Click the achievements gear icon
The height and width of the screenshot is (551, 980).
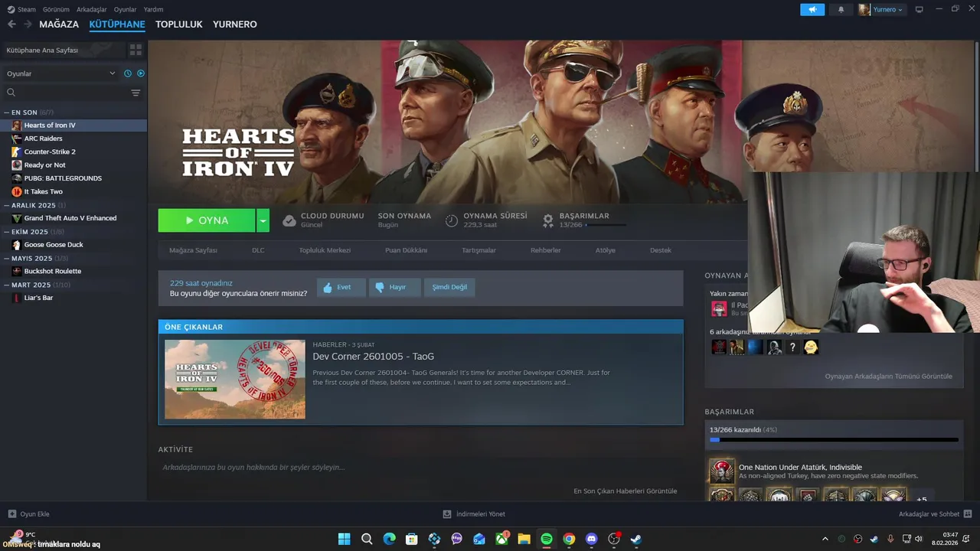548,220
